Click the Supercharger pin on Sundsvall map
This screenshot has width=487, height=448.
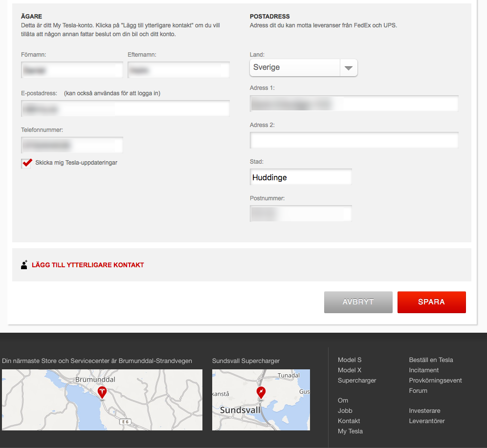pos(261,392)
